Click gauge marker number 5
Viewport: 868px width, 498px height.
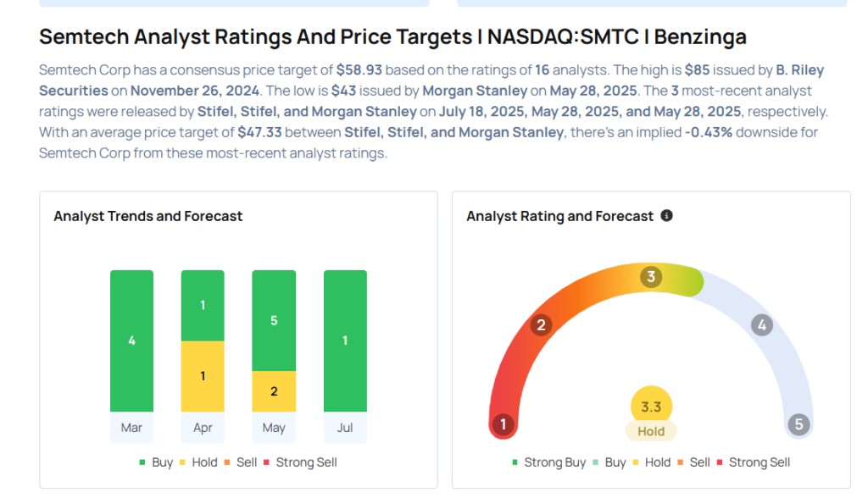click(x=798, y=424)
